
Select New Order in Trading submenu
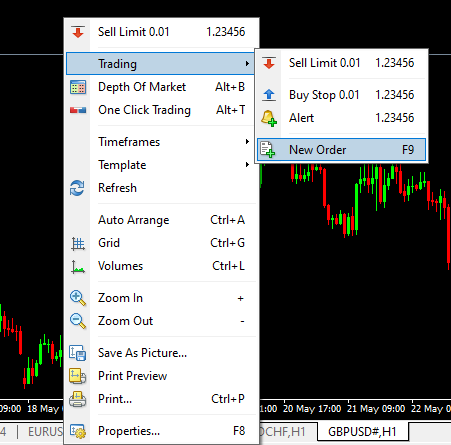click(x=342, y=150)
